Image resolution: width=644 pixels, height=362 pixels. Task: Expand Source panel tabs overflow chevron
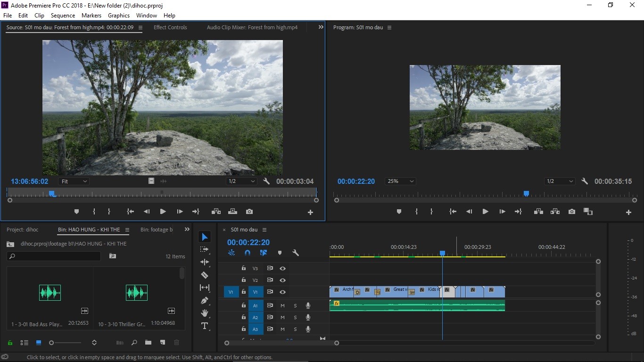pyautogui.click(x=321, y=27)
